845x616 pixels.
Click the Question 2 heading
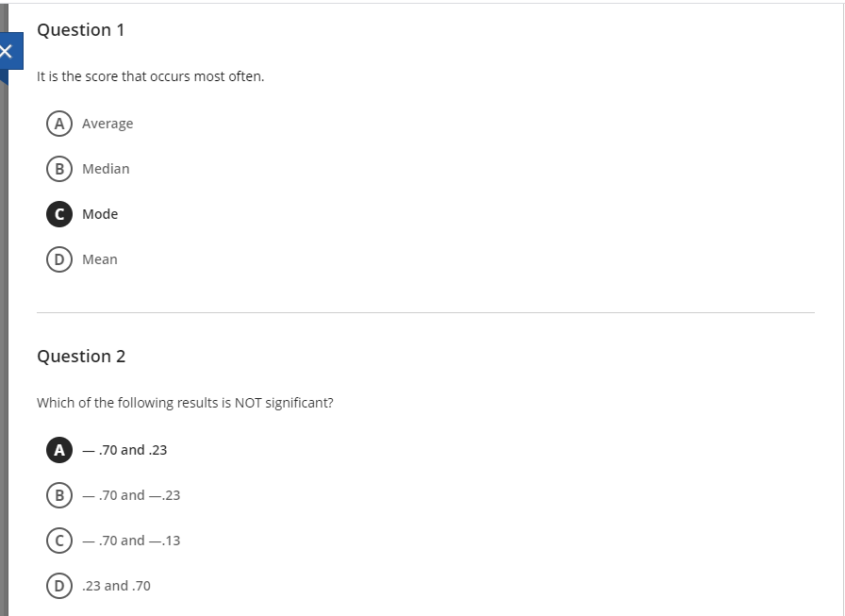coord(82,356)
